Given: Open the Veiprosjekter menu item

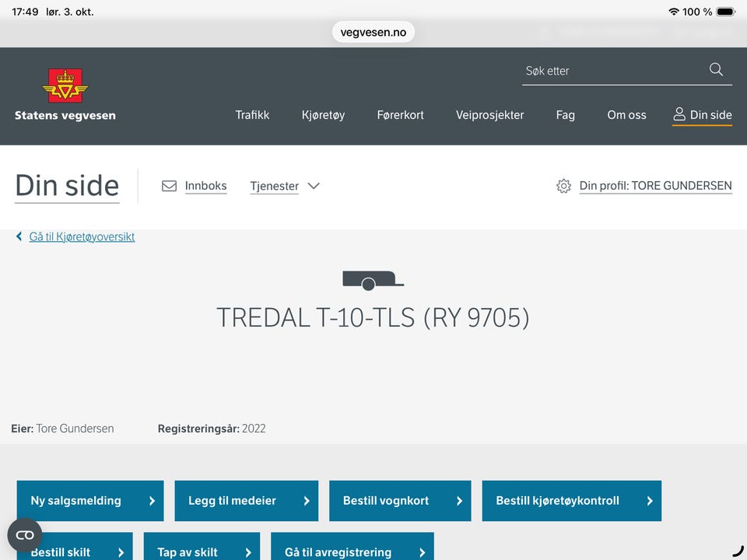Looking at the screenshot, I should coord(489,115).
